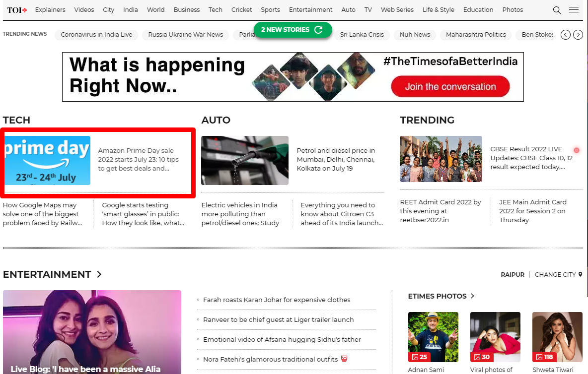Click Change City link

[x=555, y=274]
